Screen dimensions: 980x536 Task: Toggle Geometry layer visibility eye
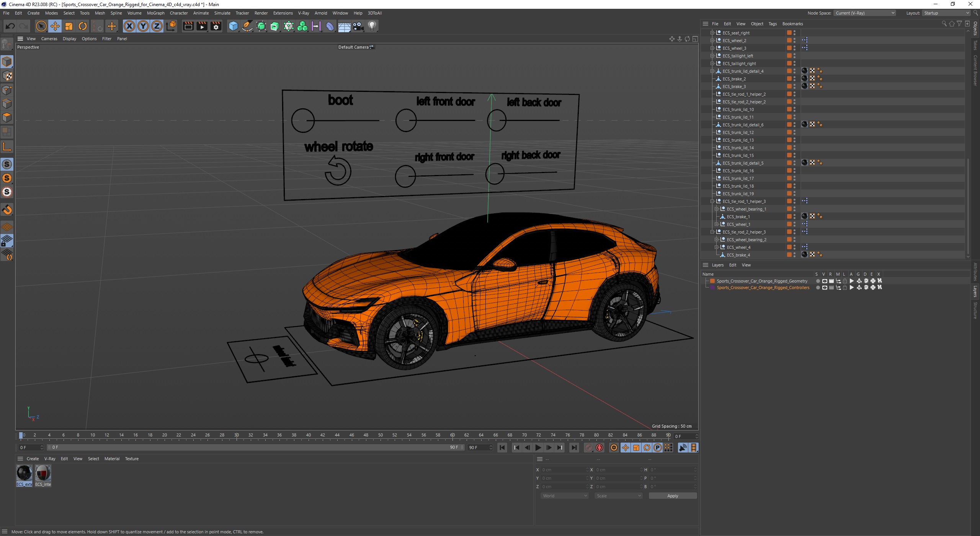[x=824, y=281]
